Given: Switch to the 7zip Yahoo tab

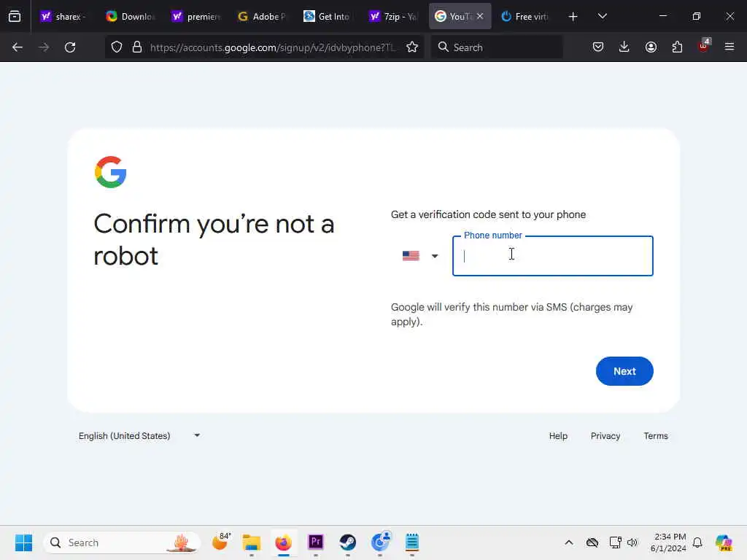Looking at the screenshot, I should [393, 17].
